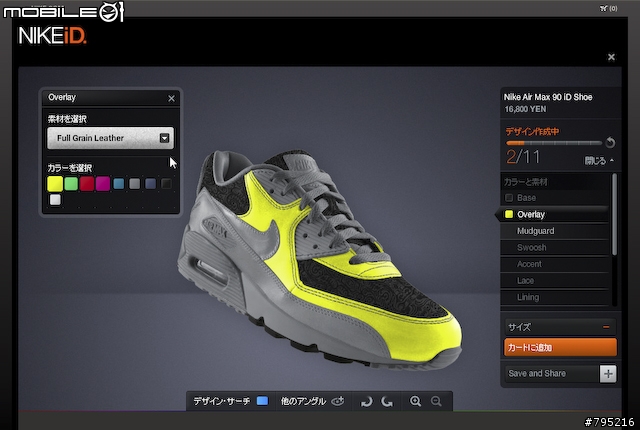Pick the yellow overlay color swatch
This screenshot has height=430, width=640.
tap(55, 184)
